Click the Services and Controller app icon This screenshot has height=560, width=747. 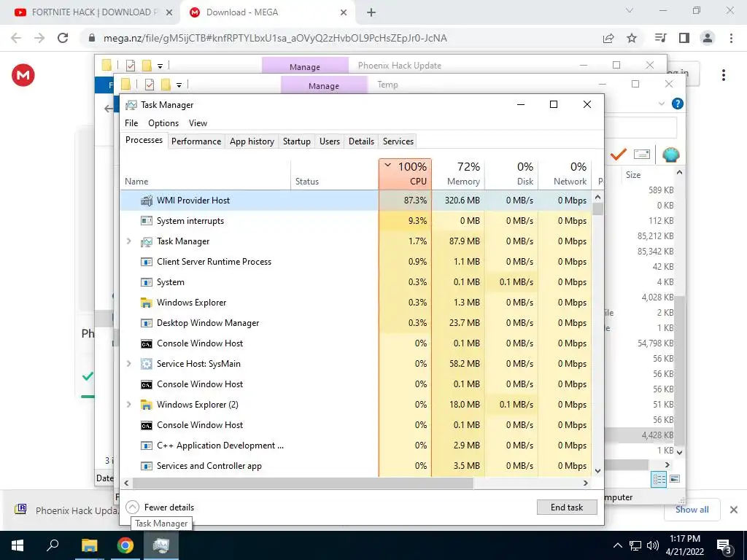point(146,466)
